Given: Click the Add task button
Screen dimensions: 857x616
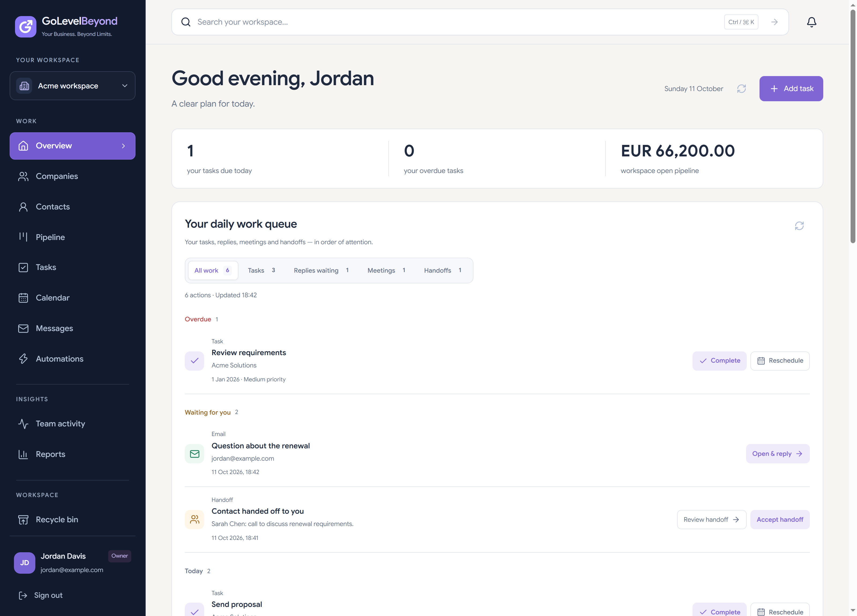Looking at the screenshot, I should (791, 88).
